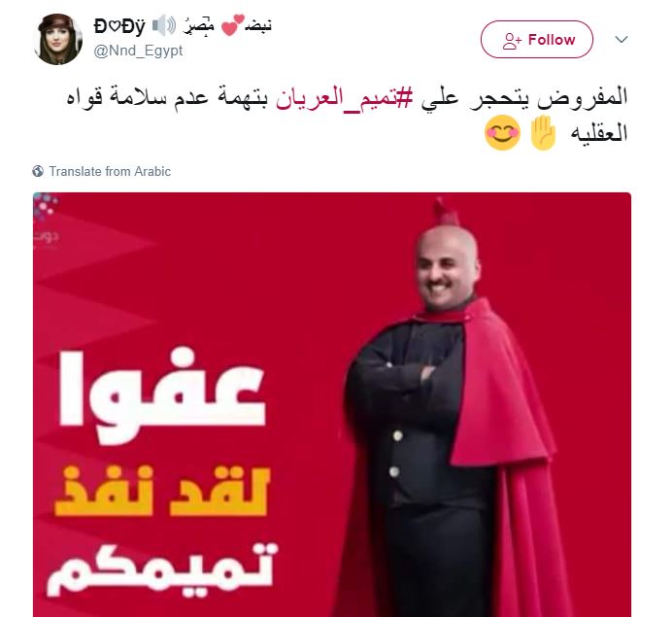Select Translate from Arabic
Image resolution: width=672 pixels, height=617 pixels.
pos(110,172)
